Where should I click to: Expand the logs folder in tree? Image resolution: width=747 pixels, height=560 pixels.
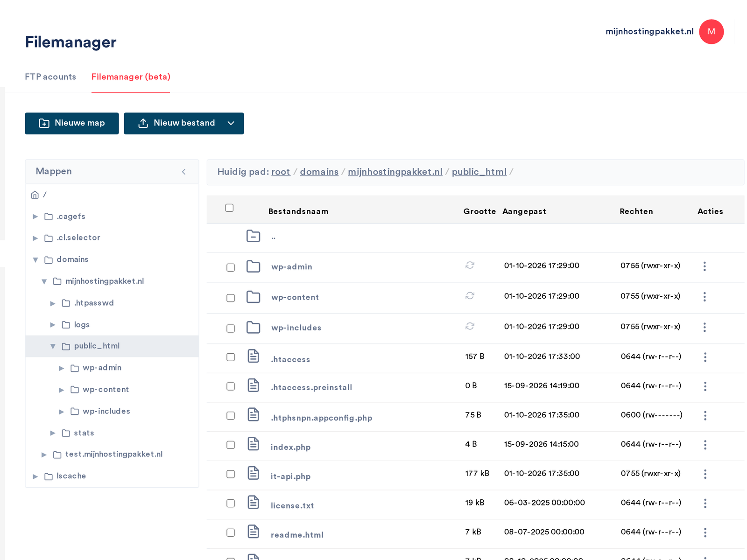tap(53, 325)
